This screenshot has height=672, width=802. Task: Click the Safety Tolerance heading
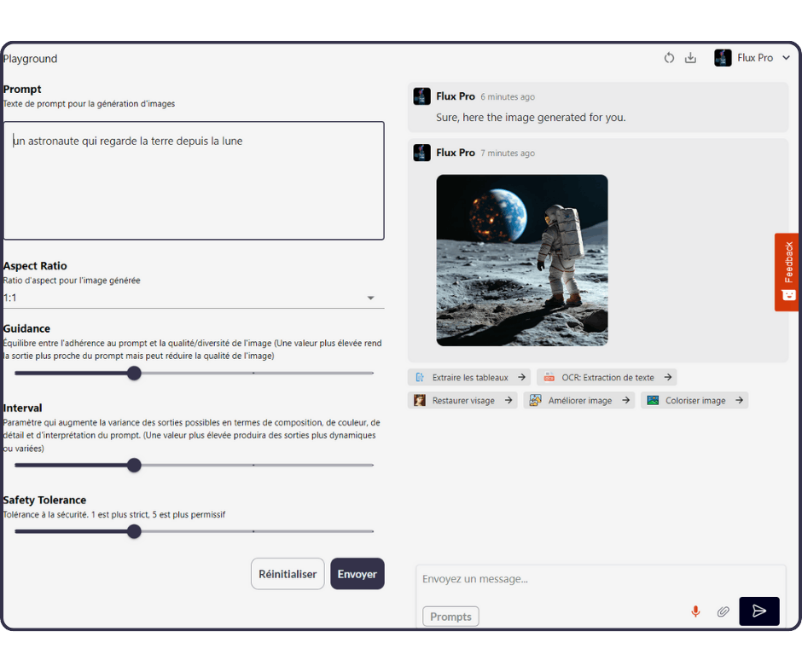pos(44,501)
